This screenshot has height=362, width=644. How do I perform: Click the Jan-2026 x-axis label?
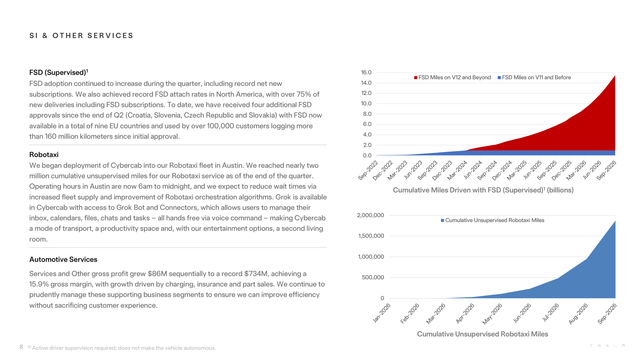point(382,313)
